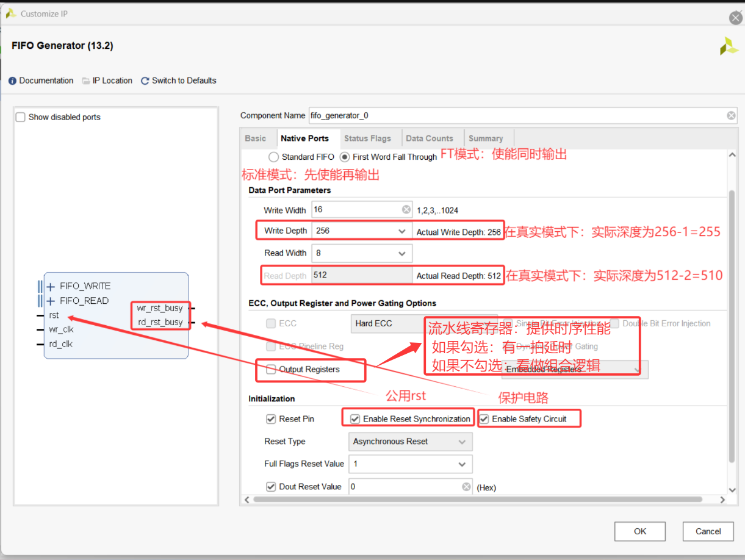Open the Reset Type dropdown
Screen dimensions: 745x560
410,442
